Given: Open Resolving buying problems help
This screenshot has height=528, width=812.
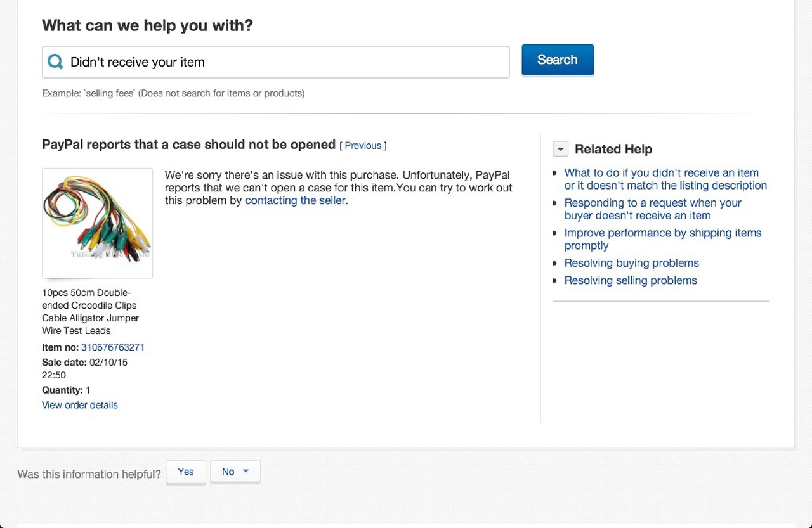Looking at the screenshot, I should tap(632, 263).
